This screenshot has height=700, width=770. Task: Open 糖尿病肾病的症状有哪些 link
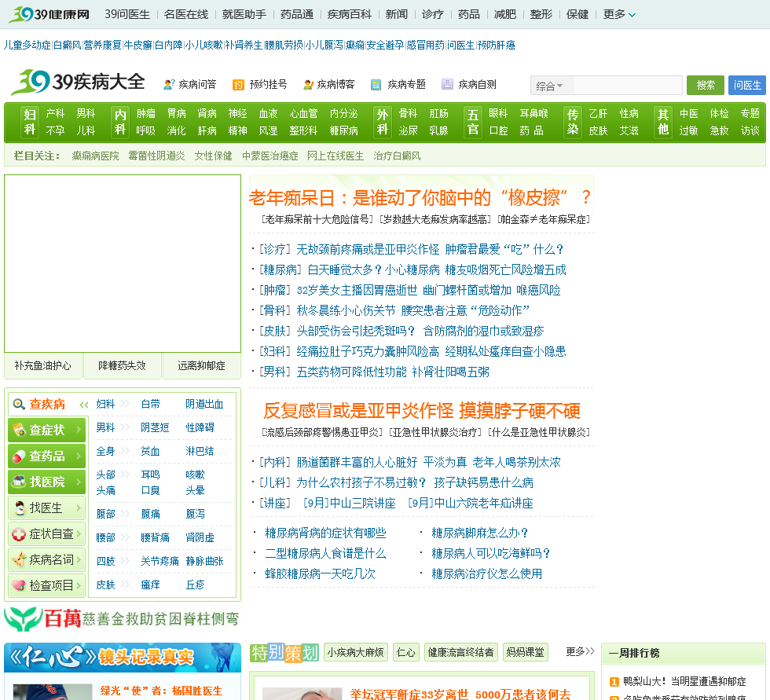point(325,533)
